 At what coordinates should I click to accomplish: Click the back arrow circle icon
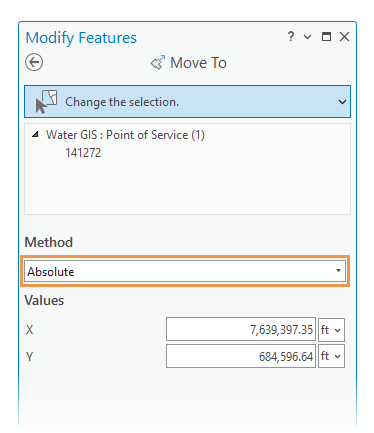tap(34, 62)
